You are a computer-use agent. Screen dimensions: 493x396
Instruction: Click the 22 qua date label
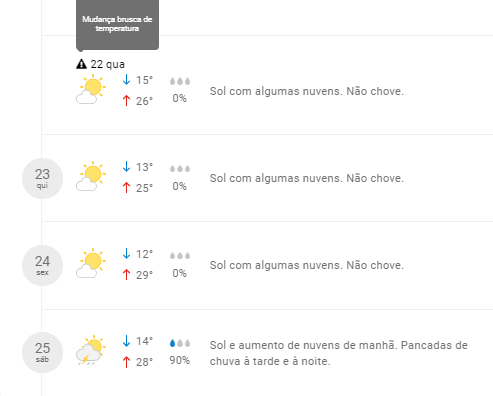[x=107, y=64]
